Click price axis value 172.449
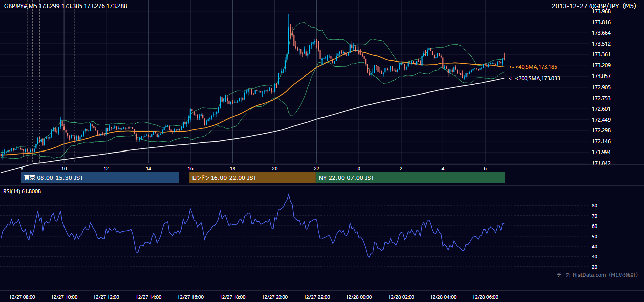644x302 pixels. click(601, 120)
